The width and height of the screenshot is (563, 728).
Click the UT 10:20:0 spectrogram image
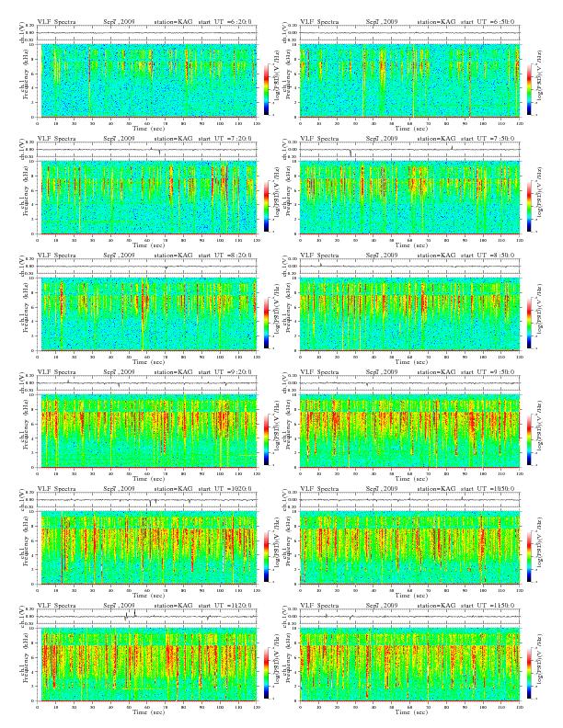point(147,548)
